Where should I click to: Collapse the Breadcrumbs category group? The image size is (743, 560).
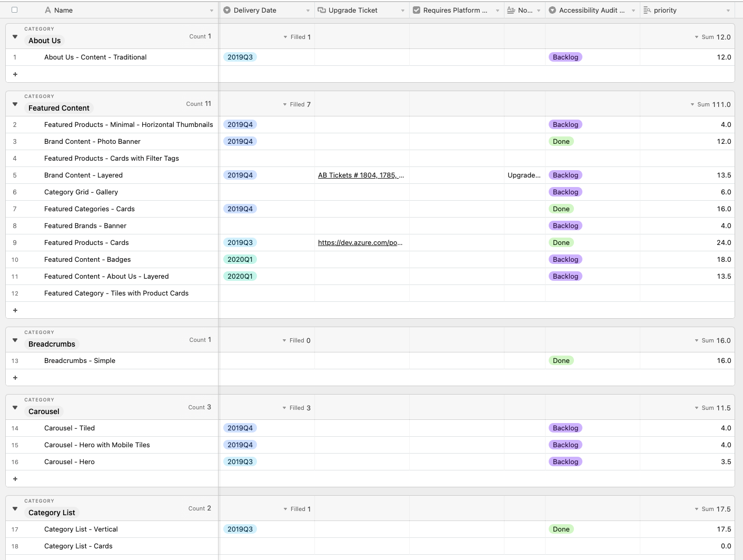(x=15, y=340)
